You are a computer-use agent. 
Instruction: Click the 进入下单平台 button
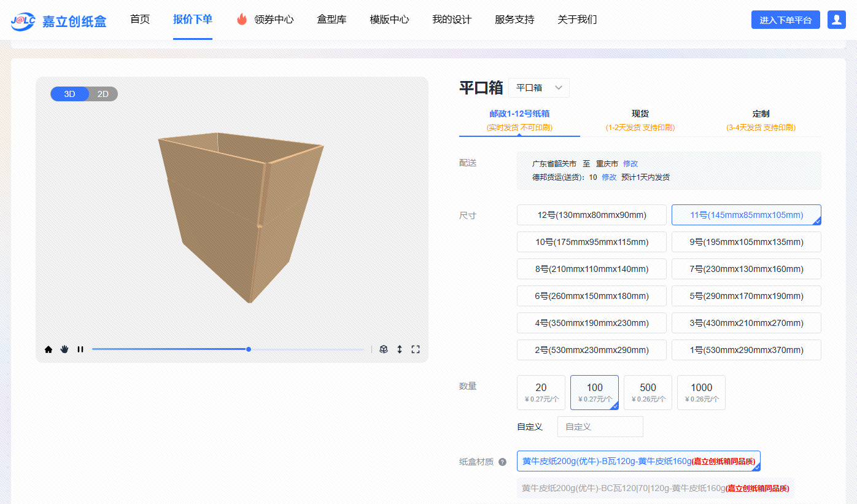[785, 20]
